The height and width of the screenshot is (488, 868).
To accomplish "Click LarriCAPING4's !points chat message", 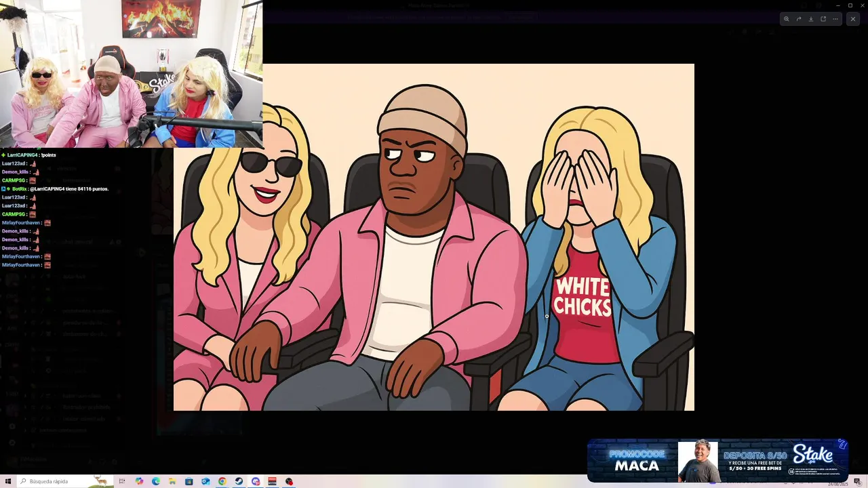I will point(28,155).
